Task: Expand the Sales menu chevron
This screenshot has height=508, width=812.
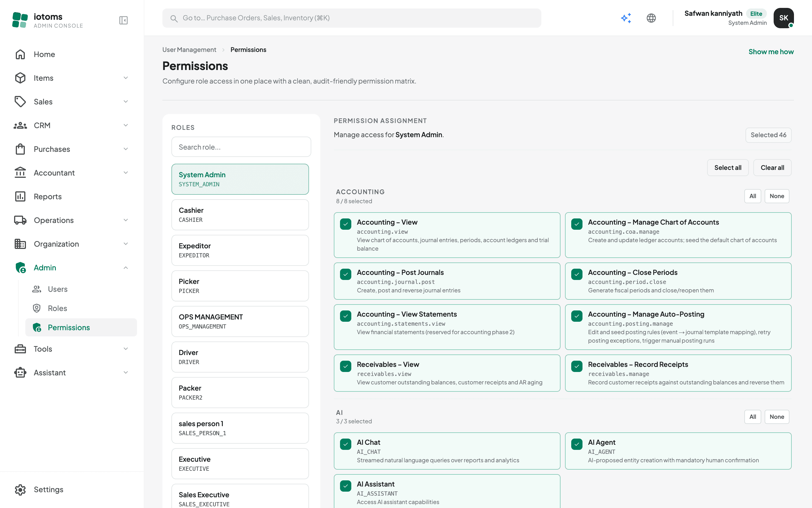Action: coord(126,102)
